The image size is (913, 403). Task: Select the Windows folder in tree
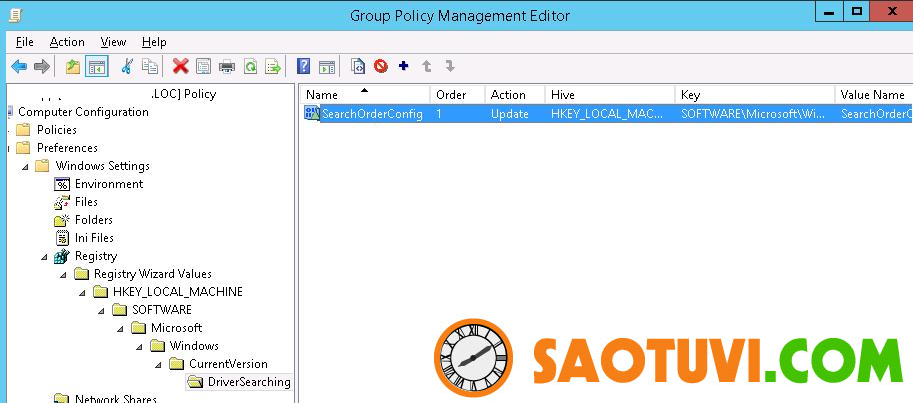click(x=194, y=346)
